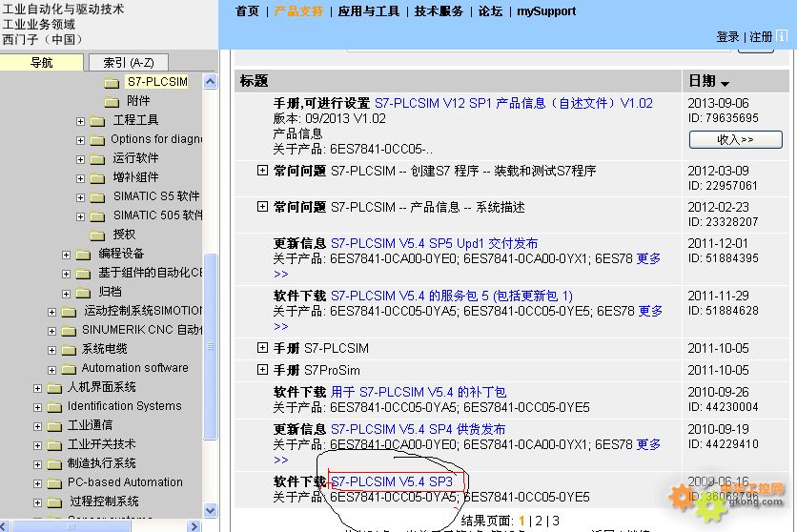Expand the 手册 S7-PLCSIM entry

[262, 348]
